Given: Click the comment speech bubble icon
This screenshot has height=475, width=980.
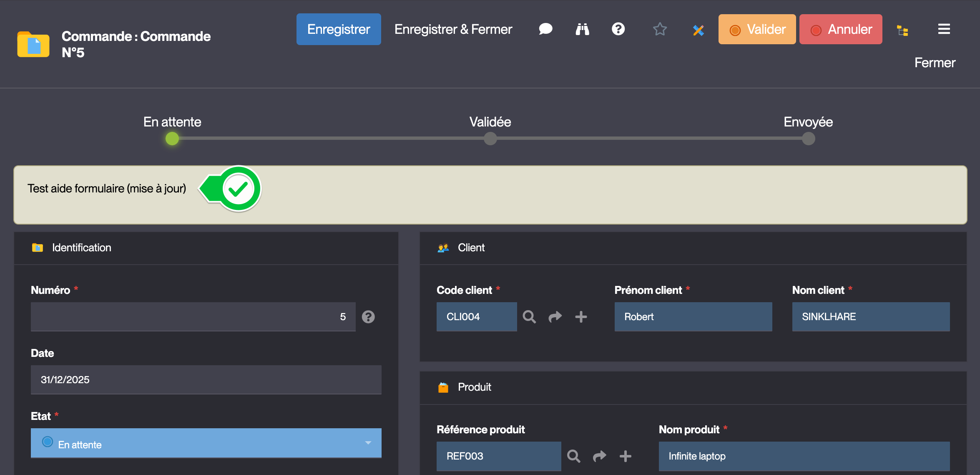Looking at the screenshot, I should [x=545, y=29].
